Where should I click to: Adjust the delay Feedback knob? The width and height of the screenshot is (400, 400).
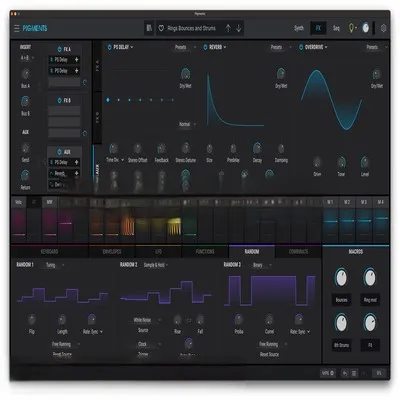pyautogui.click(x=161, y=149)
